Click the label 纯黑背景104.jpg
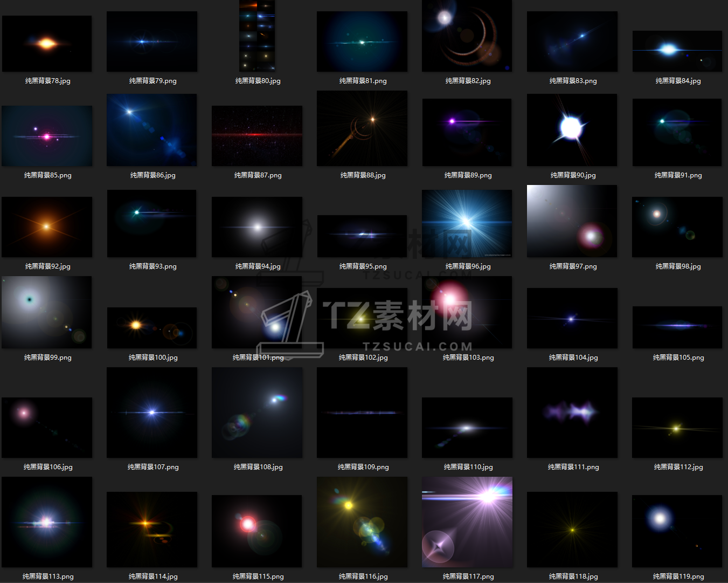 (573, 358)
